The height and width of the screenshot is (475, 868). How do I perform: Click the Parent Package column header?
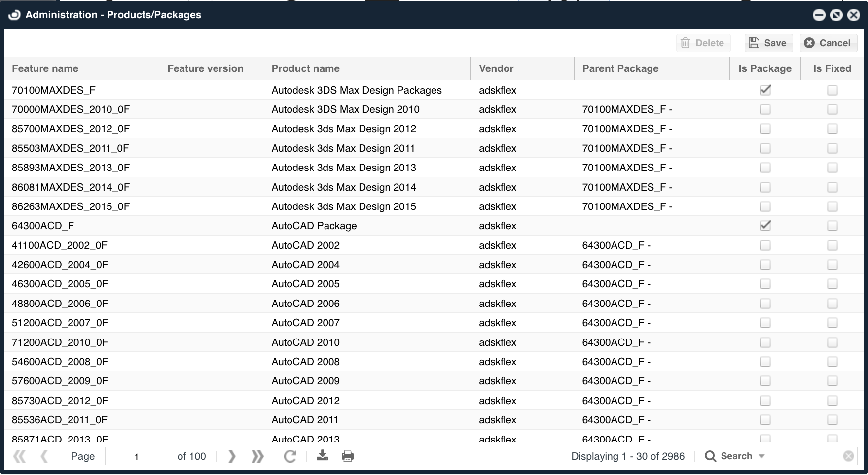tap(620, 68)
